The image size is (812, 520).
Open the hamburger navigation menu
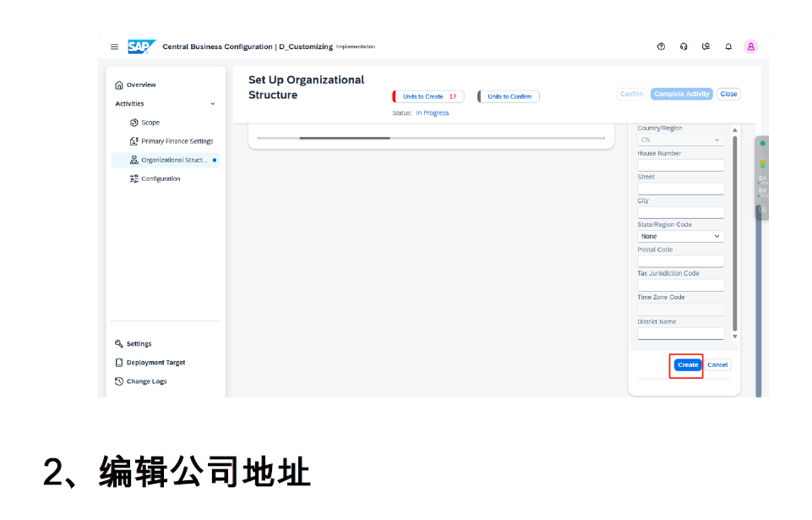point(114,47)
